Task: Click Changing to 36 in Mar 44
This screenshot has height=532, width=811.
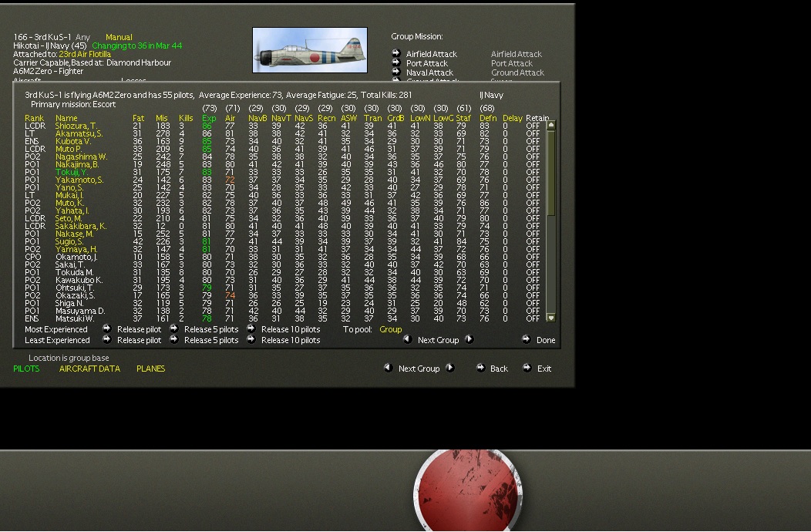Action: [x=137, y=45]
